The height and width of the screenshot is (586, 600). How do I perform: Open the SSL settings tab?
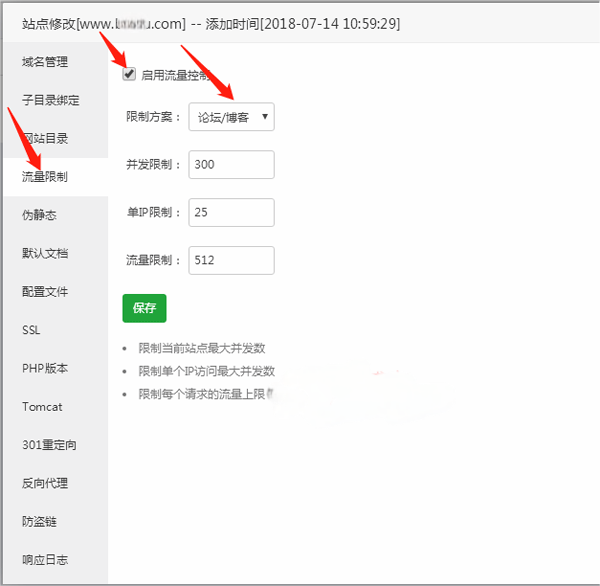pyautogui.click(x=31, y=330)
